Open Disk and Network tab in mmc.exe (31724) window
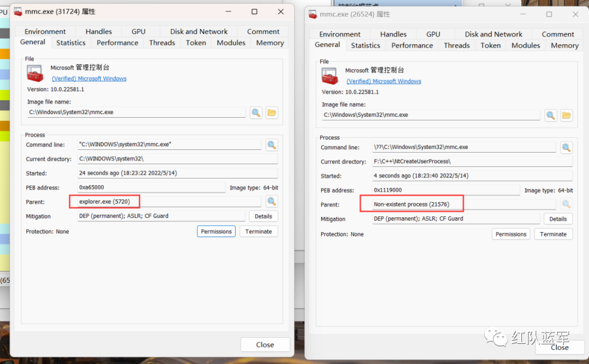Viewport: 589px width, 364px height. tap(199, 32)
